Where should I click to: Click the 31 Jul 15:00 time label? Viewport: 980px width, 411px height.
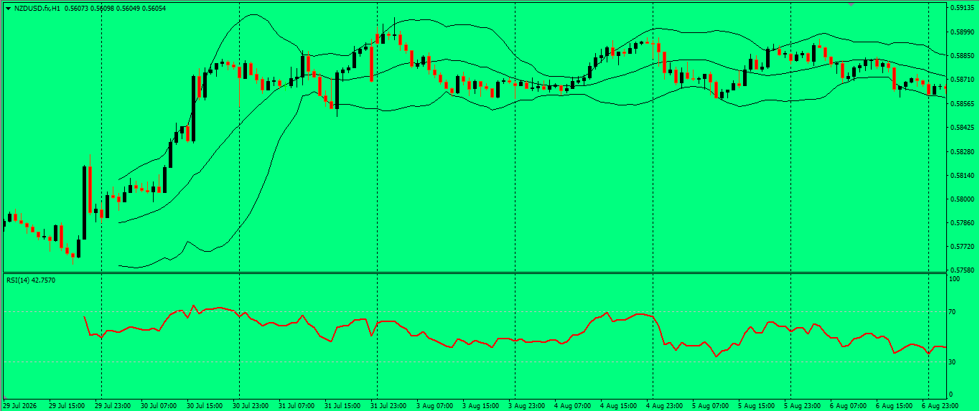click(x=342, y=405)
